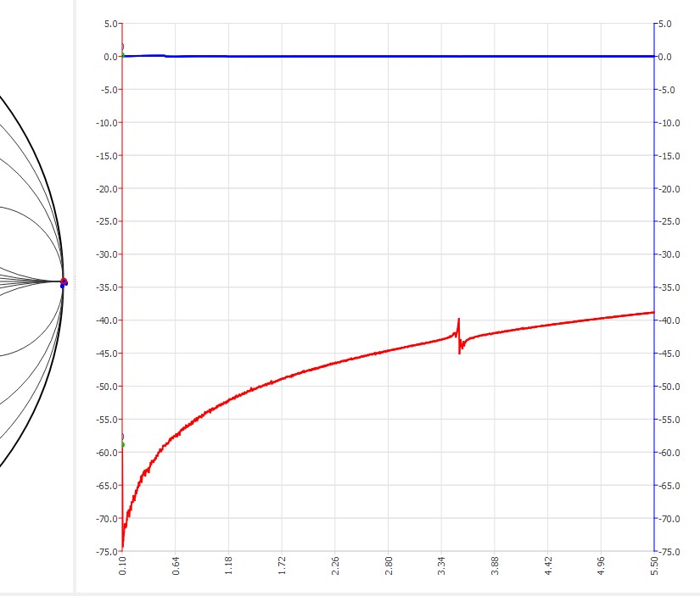Click -30.0 label on the red axis
700x596 pixels.
pyautogui.click(x=107, y=254)
